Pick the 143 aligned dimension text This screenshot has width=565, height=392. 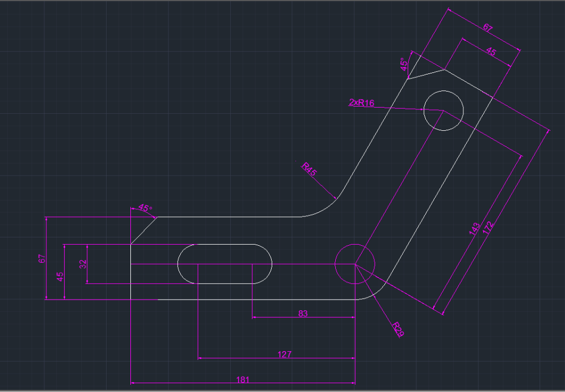pos(474,229)
